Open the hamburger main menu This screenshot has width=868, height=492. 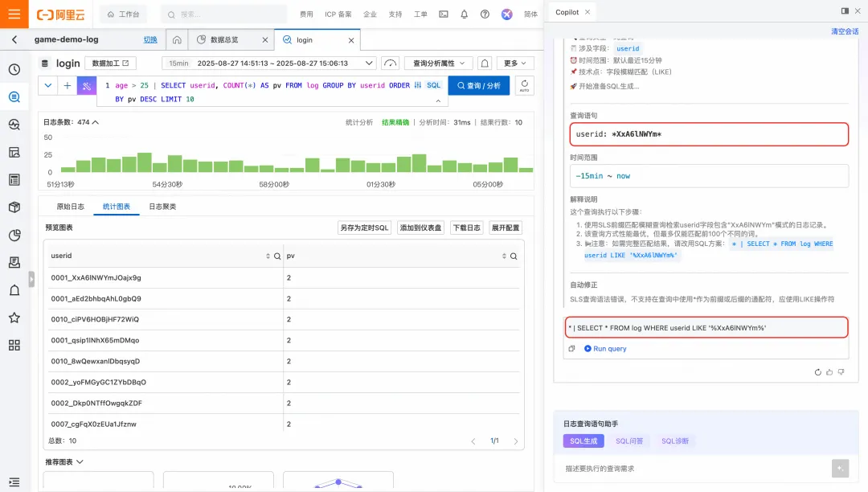point(14,14)
